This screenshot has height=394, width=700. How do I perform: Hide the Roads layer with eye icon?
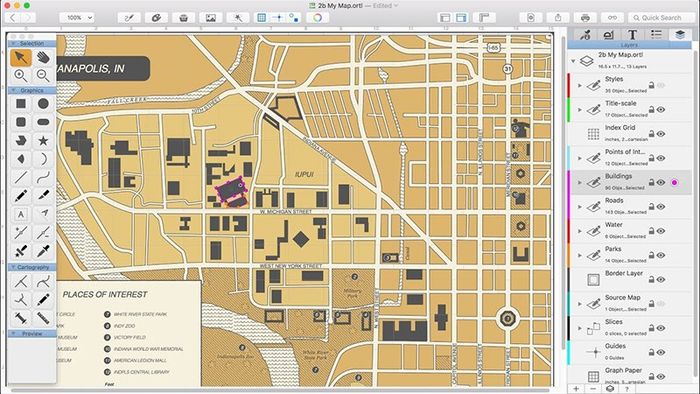pos(661,207)
